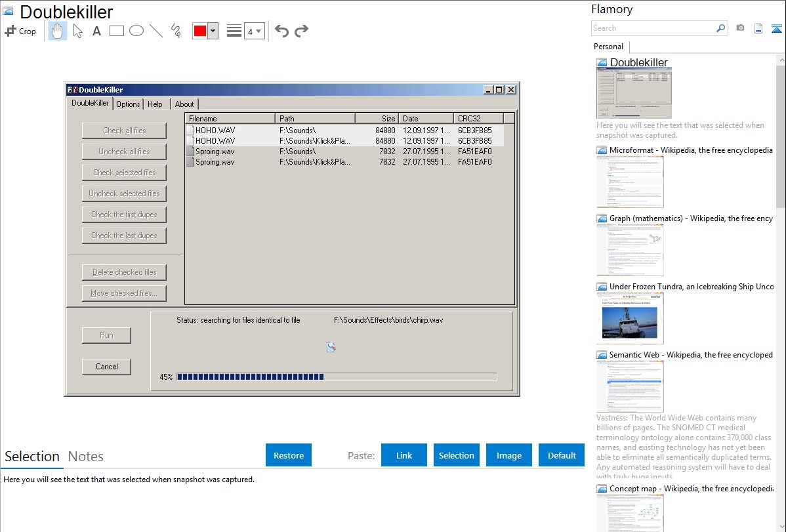Click the Default paste button
786x532 pixels.
coord(562,455)
